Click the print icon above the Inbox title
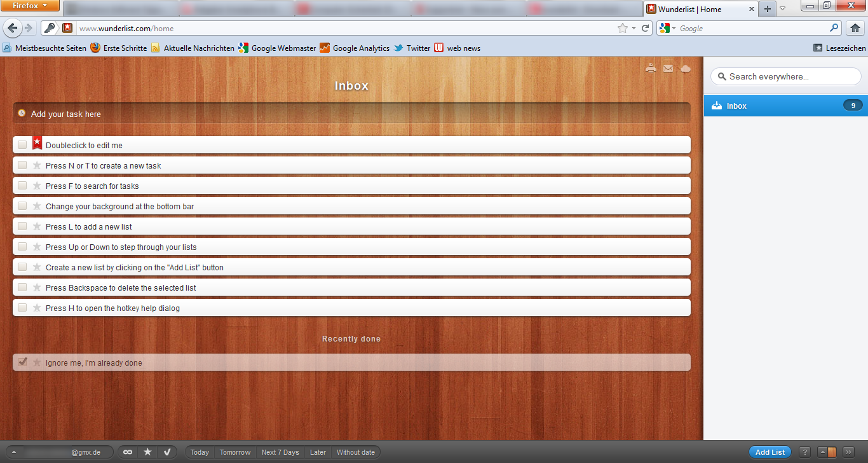This screenshot has width=868, height=463. point(651,68)
